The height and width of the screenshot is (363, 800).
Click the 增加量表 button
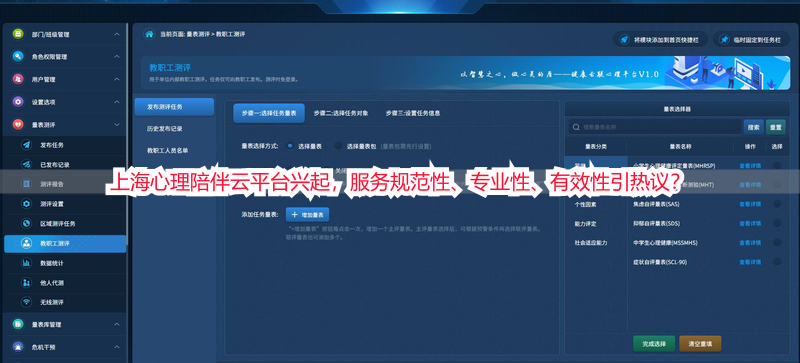308,214
